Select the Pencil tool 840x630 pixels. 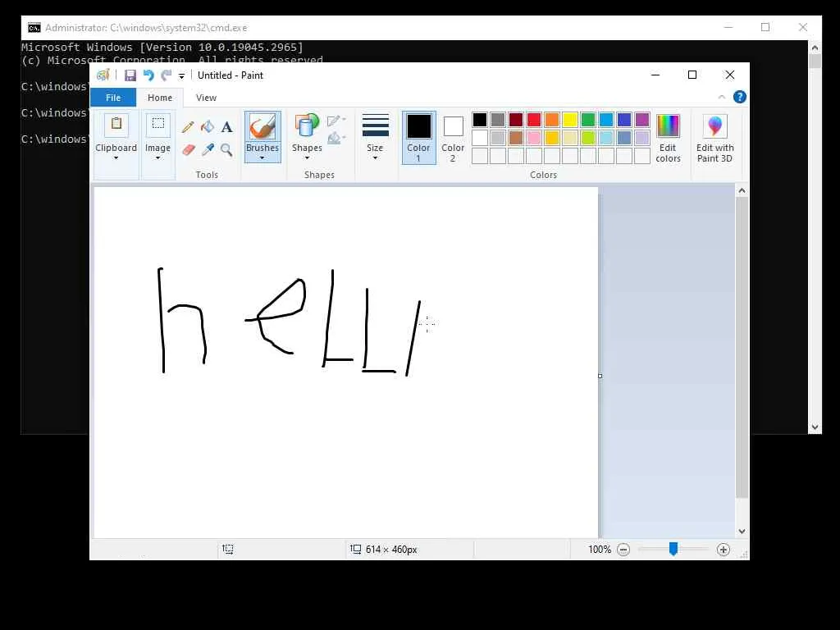coord(188,127)
